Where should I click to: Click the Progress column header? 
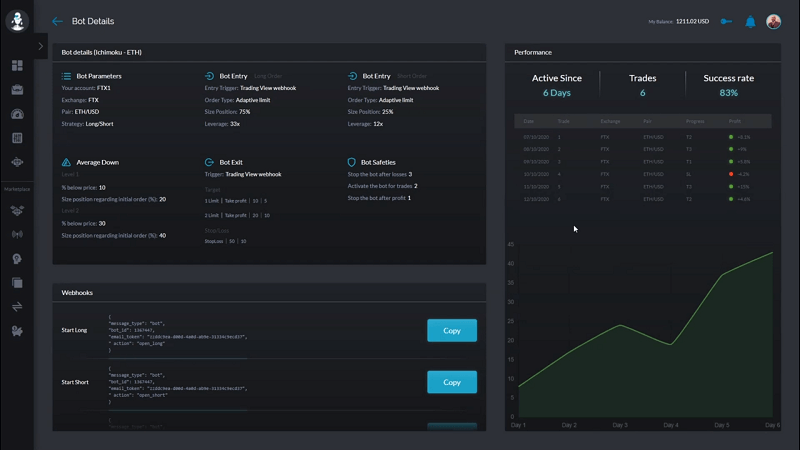click(695, 121)
